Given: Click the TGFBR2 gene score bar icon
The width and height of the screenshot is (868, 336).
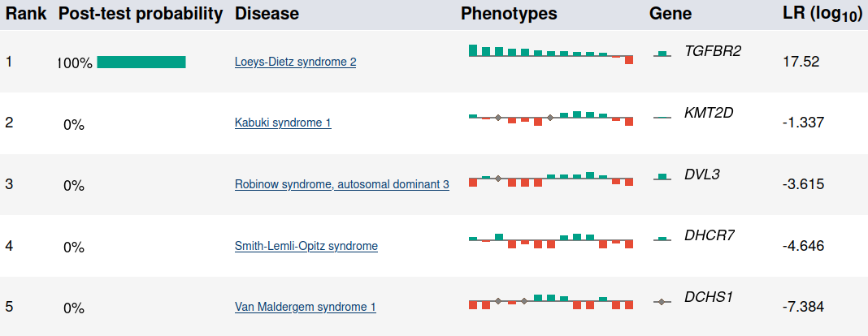Looking at the screenshot, I should [x=662, y=54].
